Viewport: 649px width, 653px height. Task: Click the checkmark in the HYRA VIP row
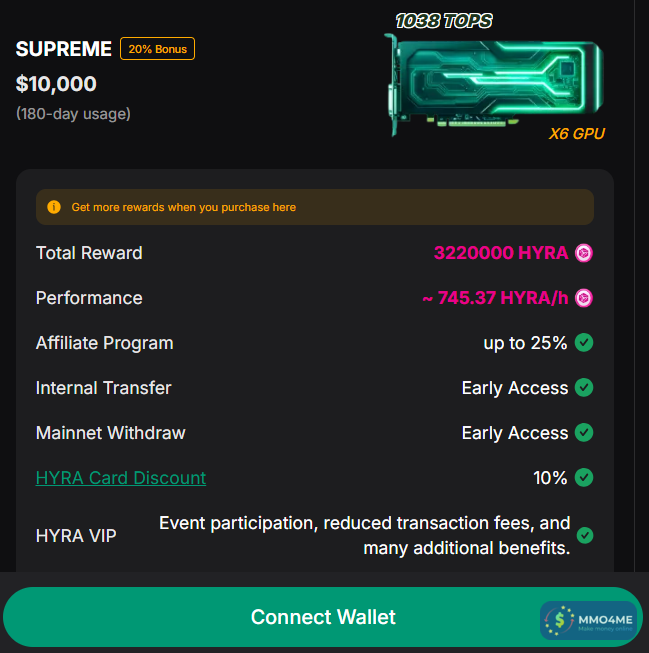[x=585, y=535]
